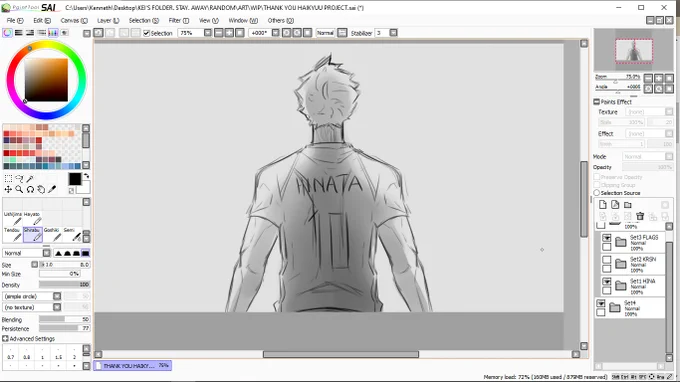Open the Layer menu
The height and width of the screenshot is (382, 680).
108,20
